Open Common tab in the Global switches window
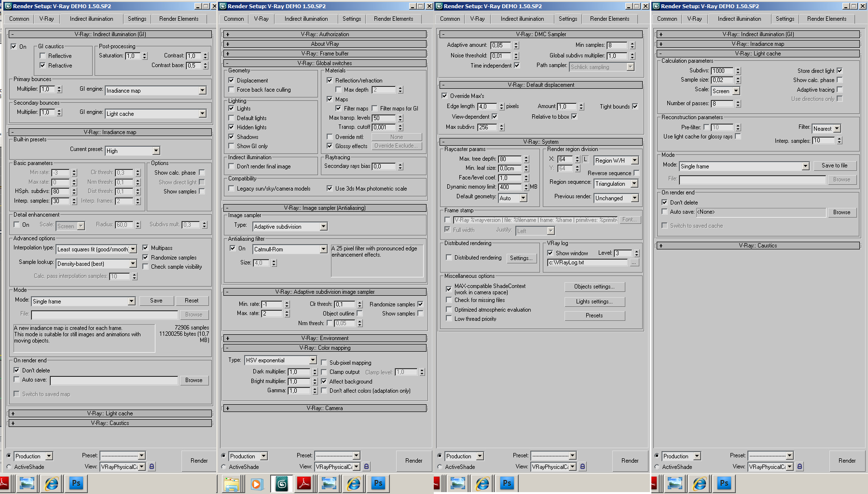The image size is (868, 494). (x=234, y=19)
